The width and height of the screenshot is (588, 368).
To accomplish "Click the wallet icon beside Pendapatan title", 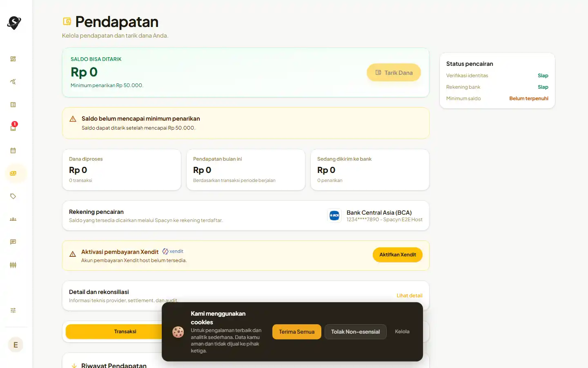I will tap(67, 21).
